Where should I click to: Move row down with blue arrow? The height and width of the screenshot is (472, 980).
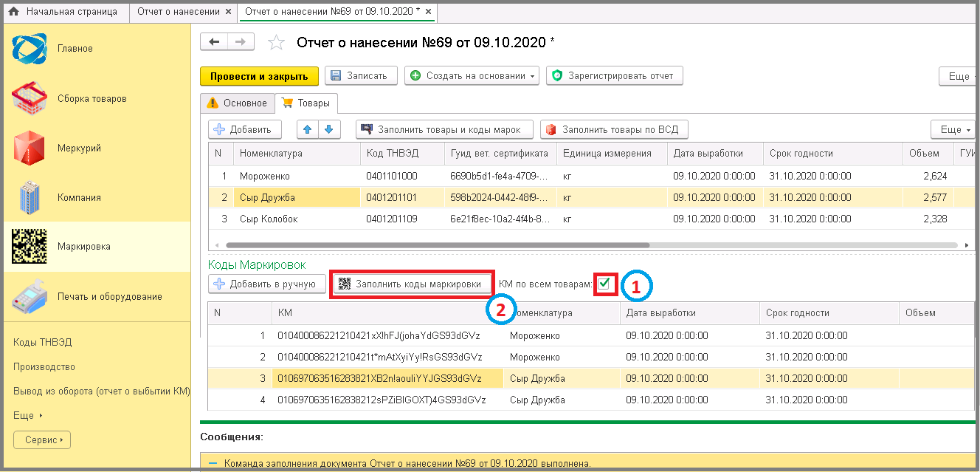tap(330, 129)
